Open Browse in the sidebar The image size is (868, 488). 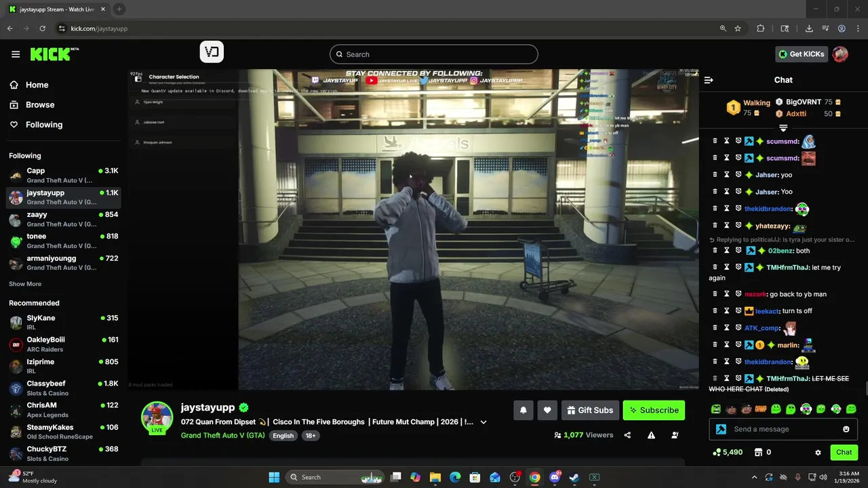pyautogui.click(x=32, y=104)
